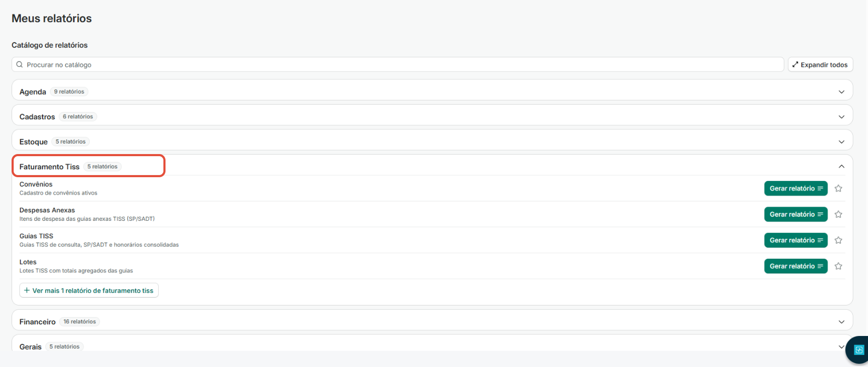The height and width of the screenshot is (367, 868).
Task: Collapse the Faturamento Tiss section chevron
Action: tap(841, 166)
